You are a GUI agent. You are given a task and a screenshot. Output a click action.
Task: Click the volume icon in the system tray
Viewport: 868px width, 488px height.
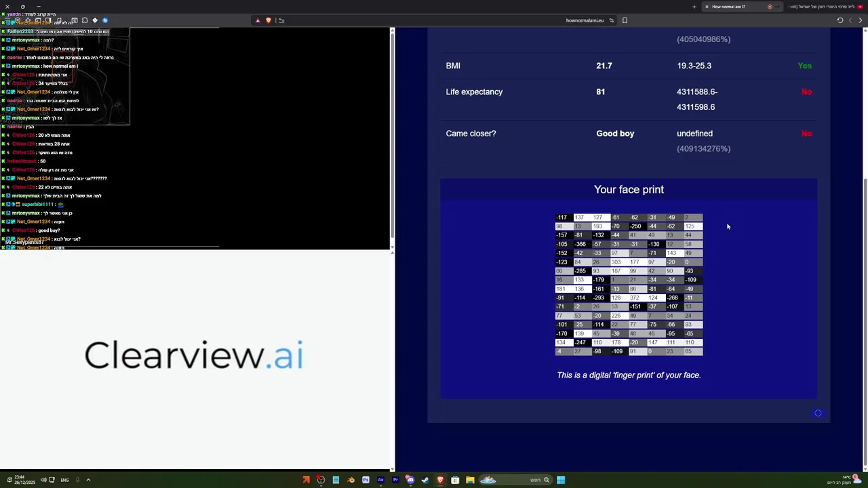coord(43,480)
